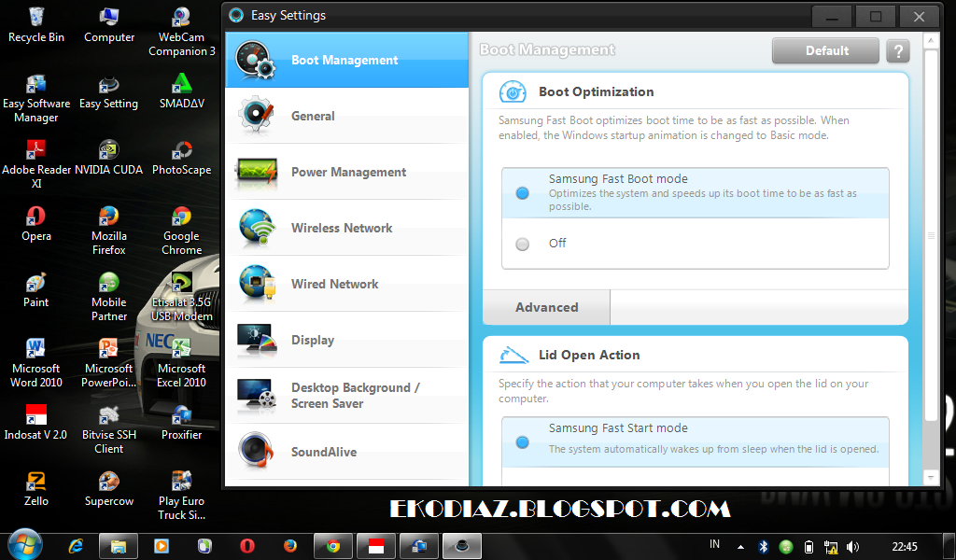Click the speedometer icon for Boot Management

[x=256, y=60]
